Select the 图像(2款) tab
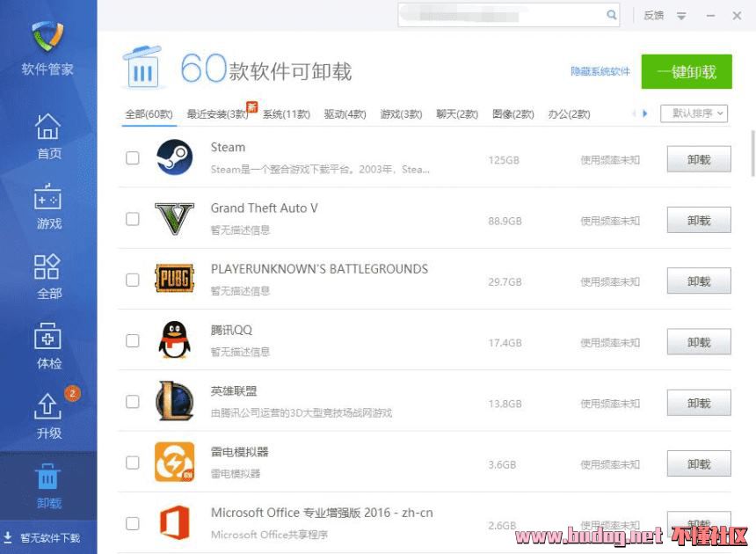The image size is (756, 554). coord(513,114)
